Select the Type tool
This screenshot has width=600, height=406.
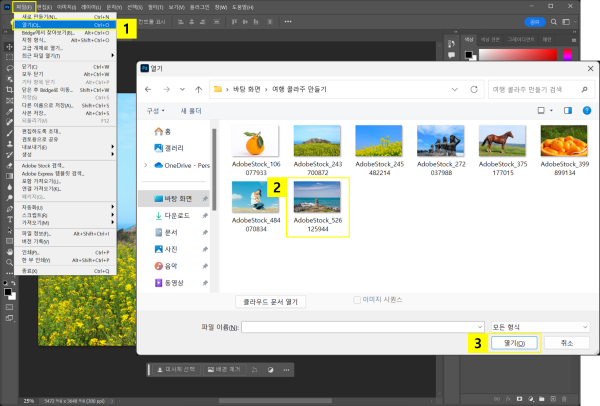[x=9, y=219]
